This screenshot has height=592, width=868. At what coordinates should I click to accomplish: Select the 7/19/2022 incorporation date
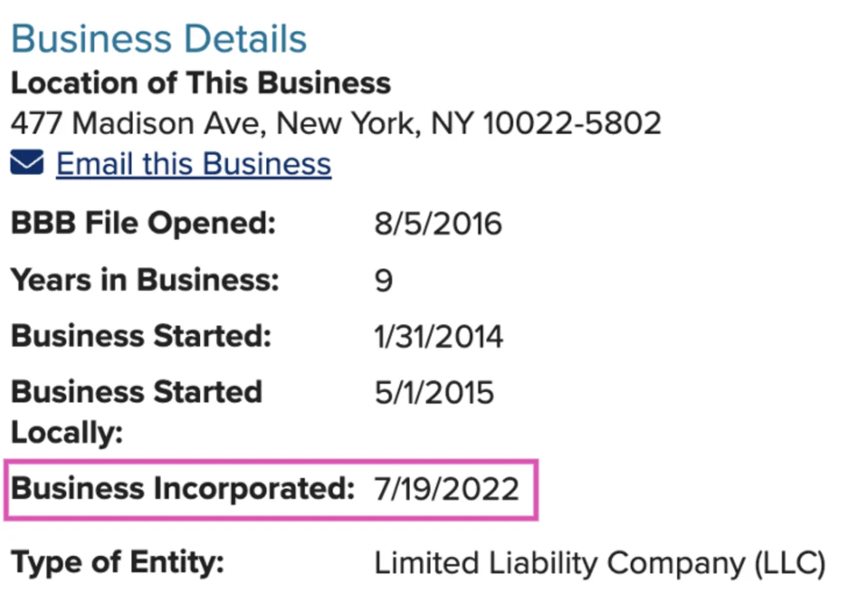click(446, 490)
